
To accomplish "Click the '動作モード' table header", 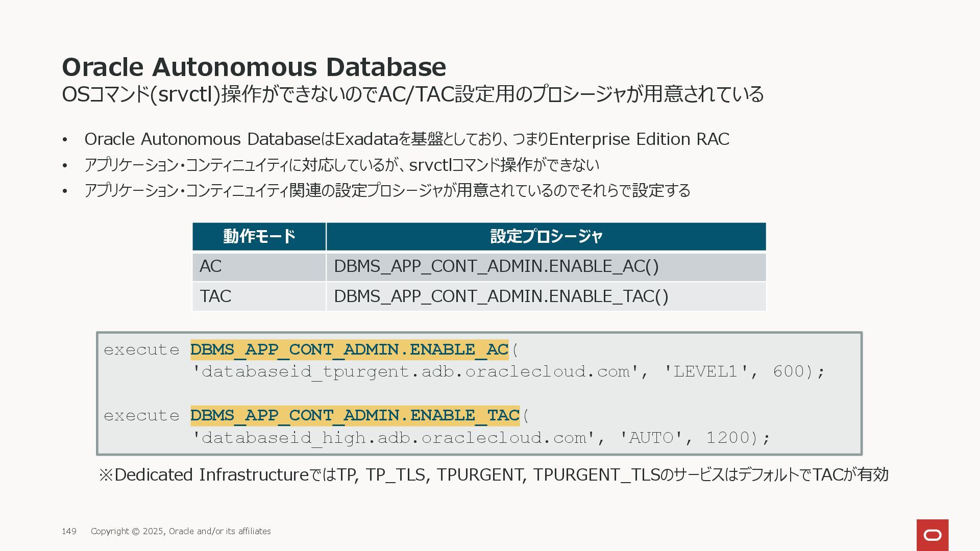I will click(259, 236).
